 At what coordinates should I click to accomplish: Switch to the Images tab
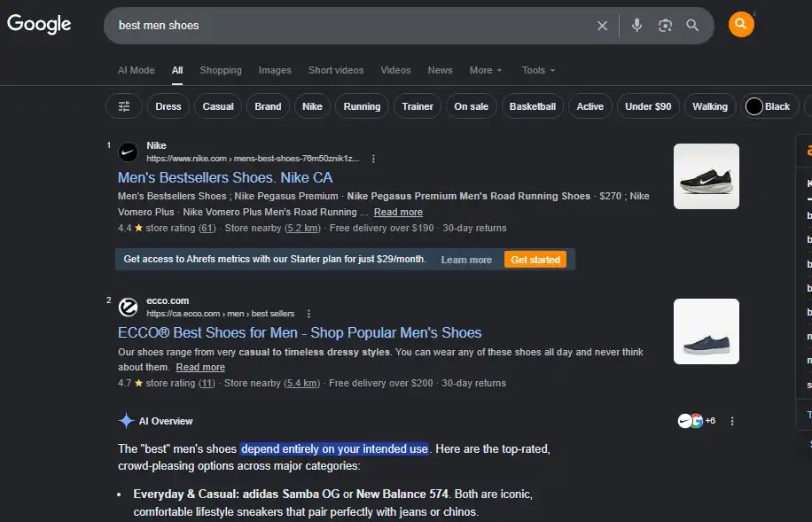pos(275,70)
